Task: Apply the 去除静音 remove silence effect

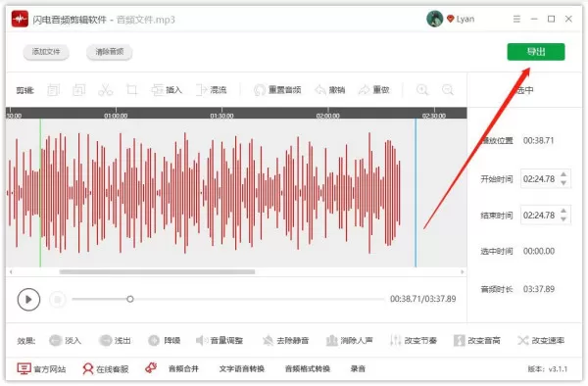Action: pos(285,340)
